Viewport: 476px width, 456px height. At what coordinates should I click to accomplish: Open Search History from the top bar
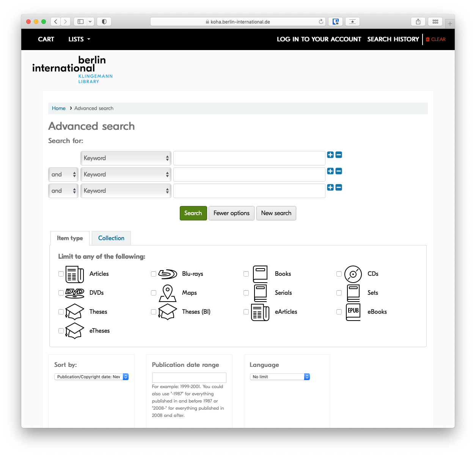[x=393, y=39]
